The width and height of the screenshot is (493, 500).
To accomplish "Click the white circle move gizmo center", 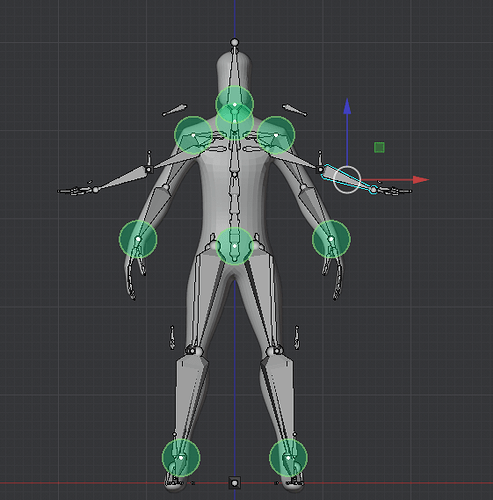I will tap(347, 180).
